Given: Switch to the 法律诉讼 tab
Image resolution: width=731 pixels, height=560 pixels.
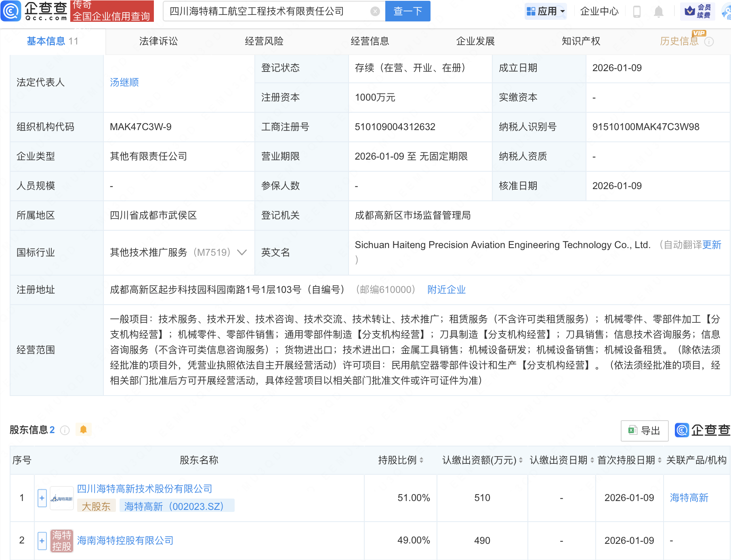Looking at the screenshot, I should (158, 41).
